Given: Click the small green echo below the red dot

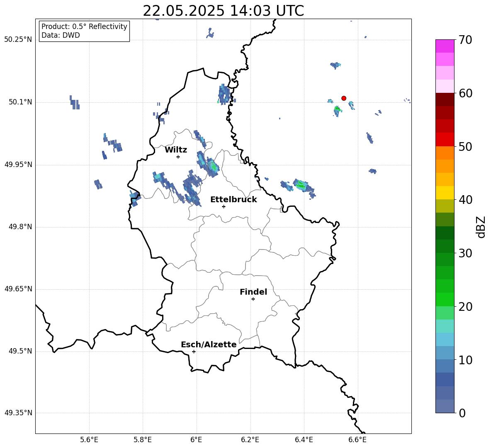Looking at the screenshot, I should pos(337,110).
